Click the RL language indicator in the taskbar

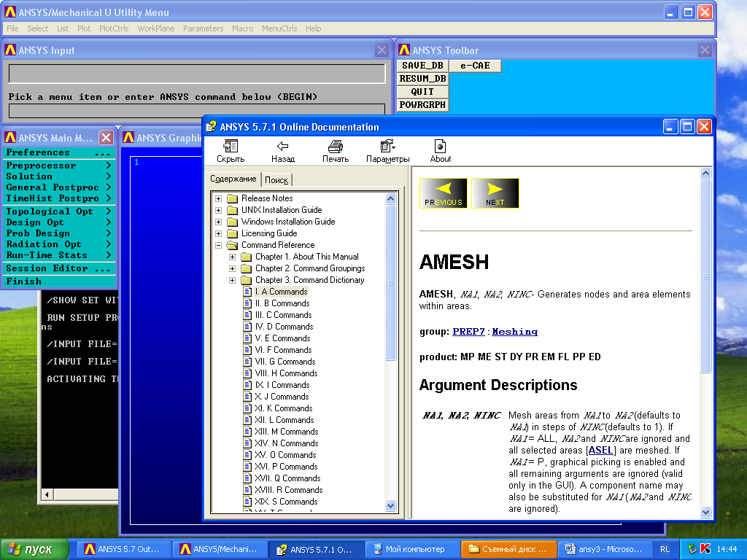[665, 549]
